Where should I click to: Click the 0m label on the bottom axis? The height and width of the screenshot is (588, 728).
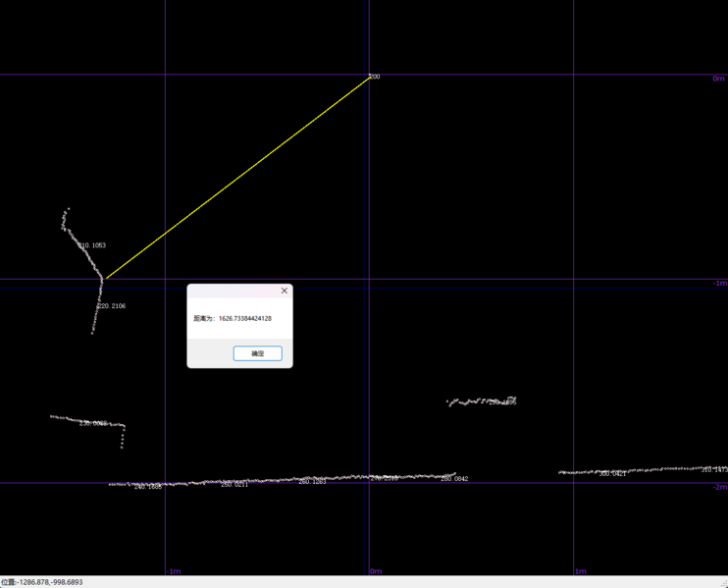point(376,571)
